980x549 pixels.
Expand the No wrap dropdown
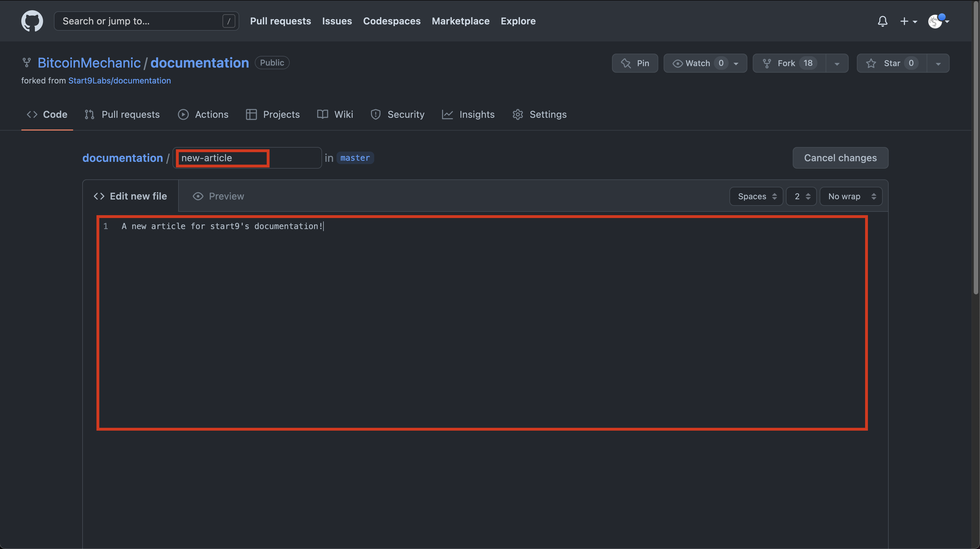[851, 196]
